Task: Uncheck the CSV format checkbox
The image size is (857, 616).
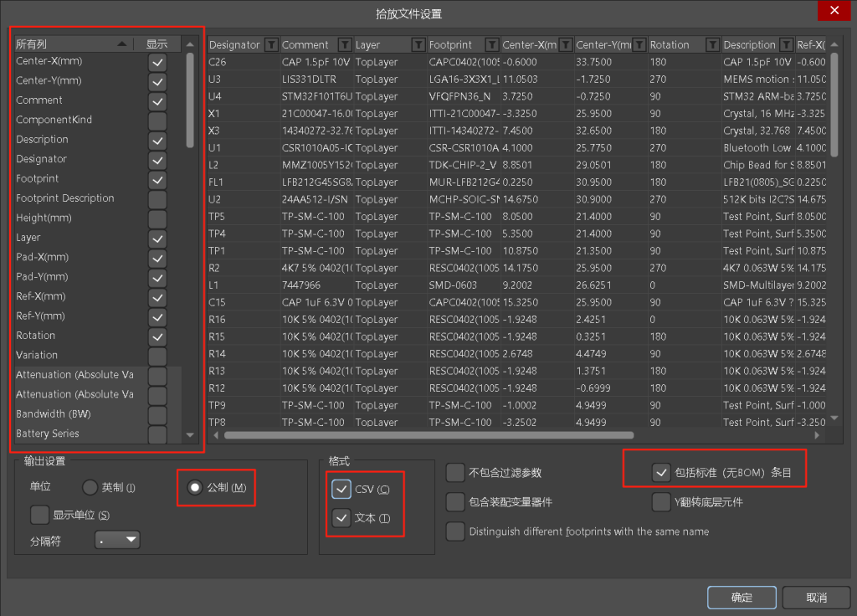Action: tap(341, 489)
